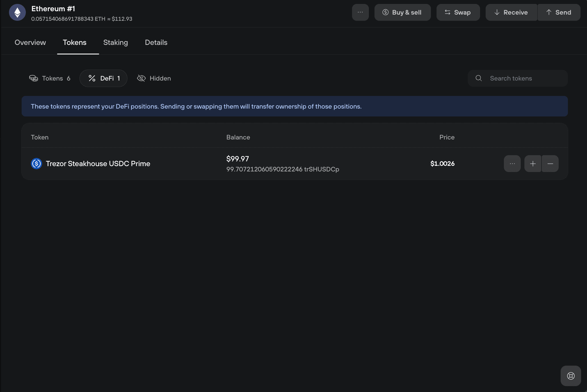Switch to the Overview tab

(30, 42)
